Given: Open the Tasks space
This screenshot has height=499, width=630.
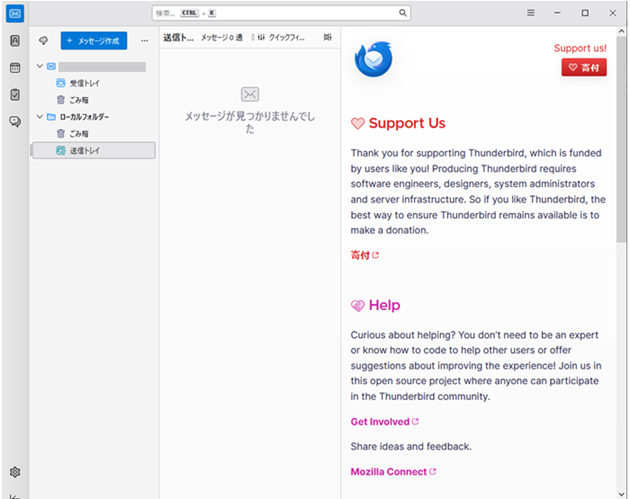Looking at the screenshot, I should [x=15, y=95].
